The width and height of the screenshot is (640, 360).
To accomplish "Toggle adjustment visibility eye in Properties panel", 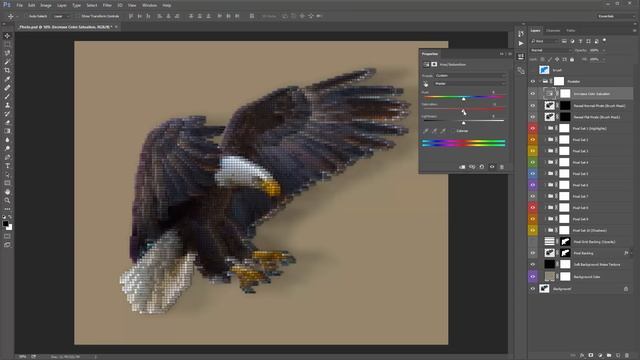I will pyautogui.click(x=492, y=167).
